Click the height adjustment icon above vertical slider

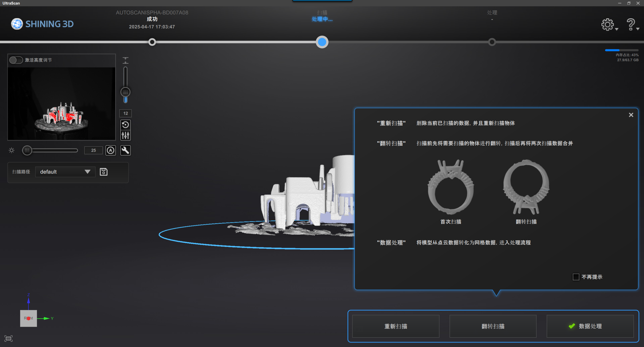(x=125, y=60)
